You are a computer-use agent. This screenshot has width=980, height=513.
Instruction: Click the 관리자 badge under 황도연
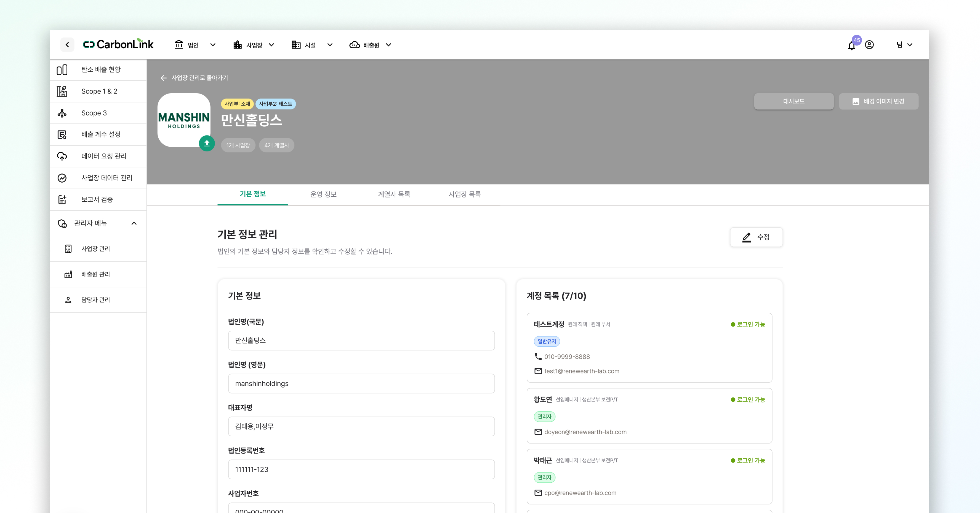click(x=544, y=416)
